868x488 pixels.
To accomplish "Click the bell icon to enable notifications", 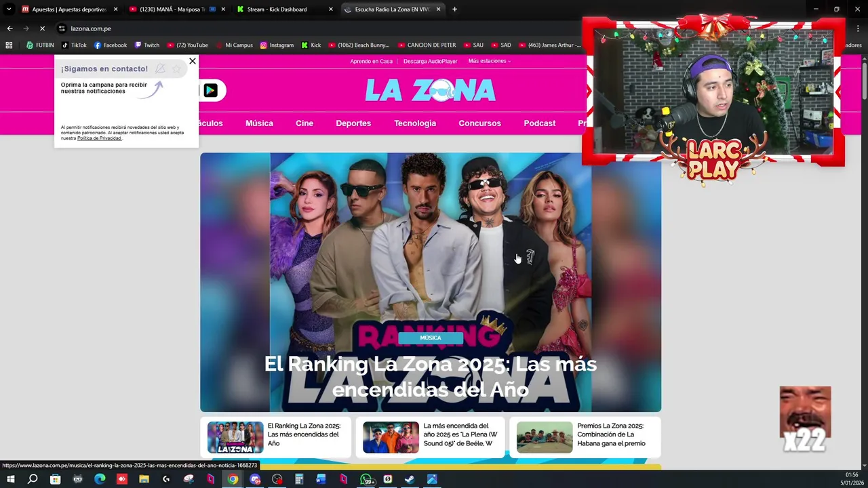I will (x=160, y=68).
